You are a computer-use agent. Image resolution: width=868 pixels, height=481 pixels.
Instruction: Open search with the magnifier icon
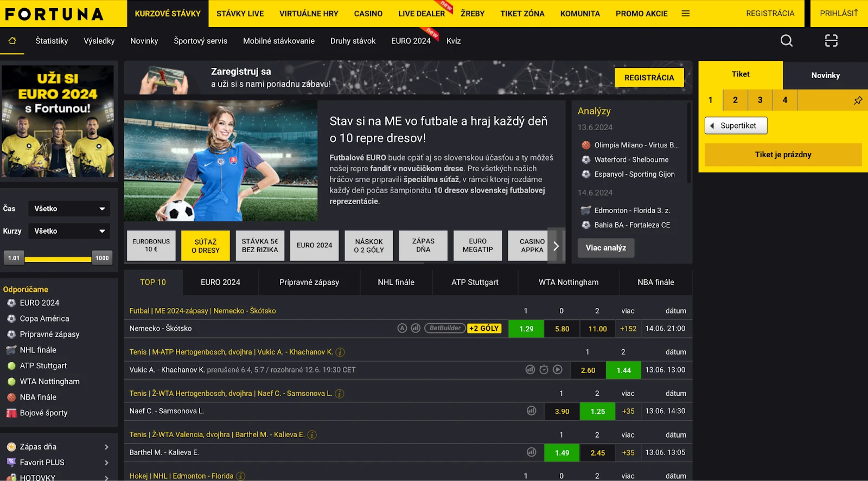click(786, 41)
